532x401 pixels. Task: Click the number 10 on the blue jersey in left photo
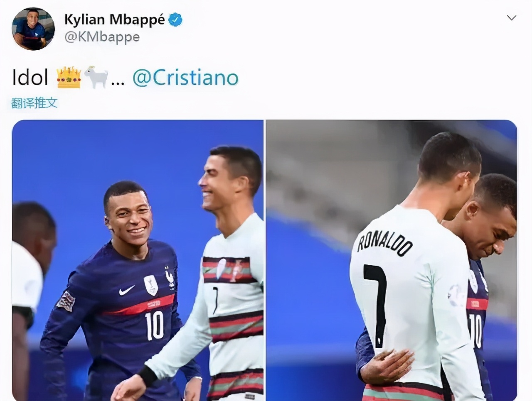pos(155,325)
